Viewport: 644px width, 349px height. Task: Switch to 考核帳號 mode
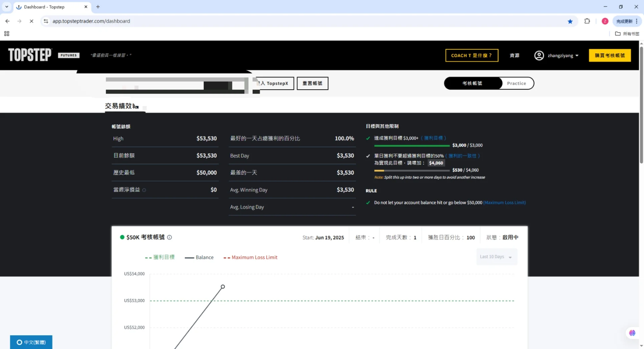click(472, 83)
